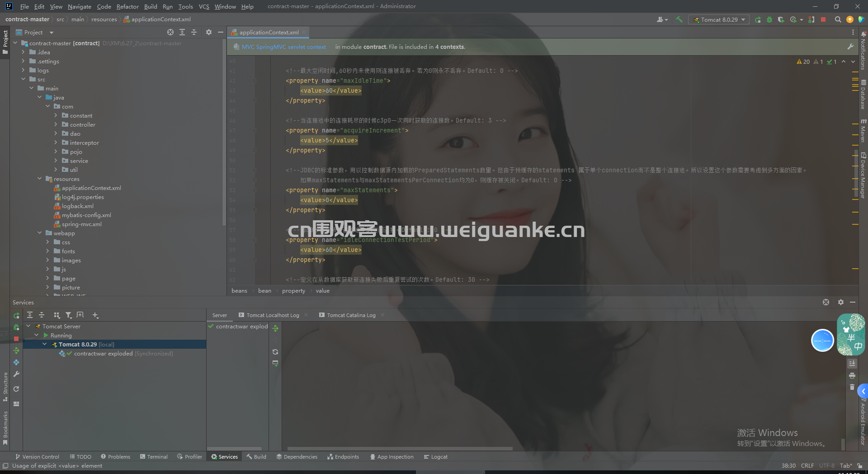Viewport: 868px width, 474px height.
Task: Collapse the Tomcat Server node in Services
Action: pos(28,326)
